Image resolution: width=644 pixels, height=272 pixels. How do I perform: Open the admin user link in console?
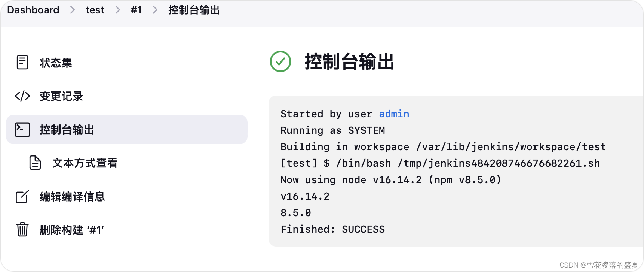[394, 114]
